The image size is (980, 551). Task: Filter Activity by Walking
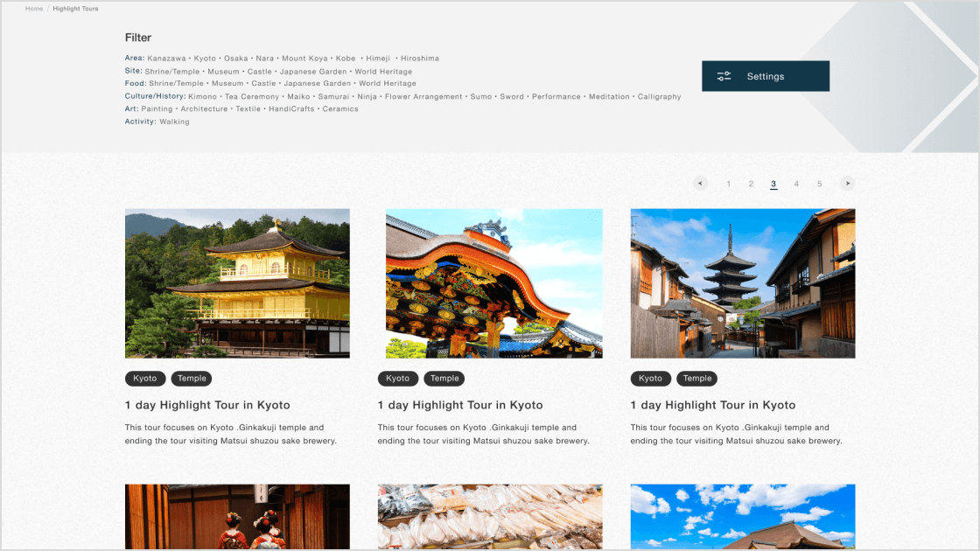coord(174,122)
